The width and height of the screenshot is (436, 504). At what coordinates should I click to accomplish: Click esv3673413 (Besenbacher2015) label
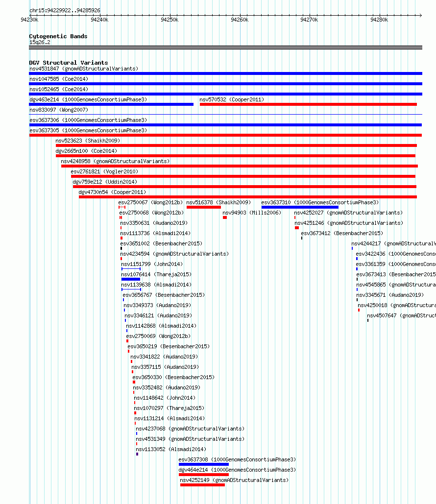coord(396,274)
